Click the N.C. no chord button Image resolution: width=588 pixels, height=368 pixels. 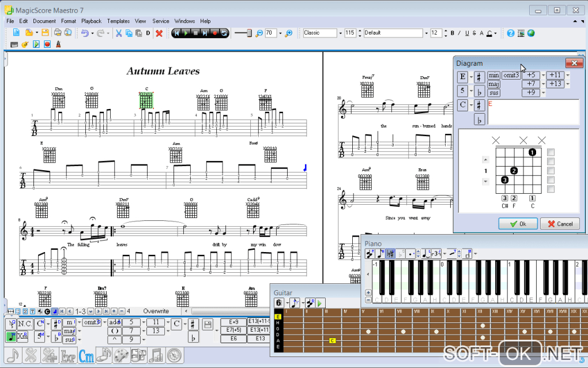[25, 324]
